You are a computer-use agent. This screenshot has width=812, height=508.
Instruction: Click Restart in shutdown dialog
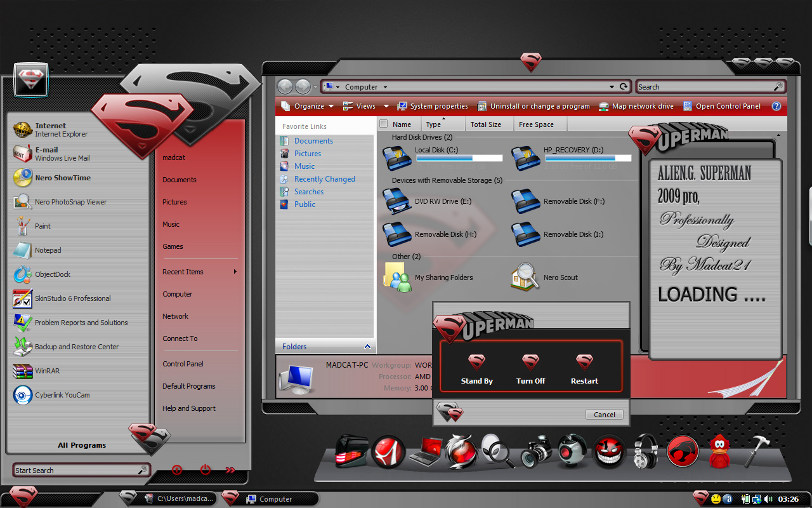[x=584, y=370]
